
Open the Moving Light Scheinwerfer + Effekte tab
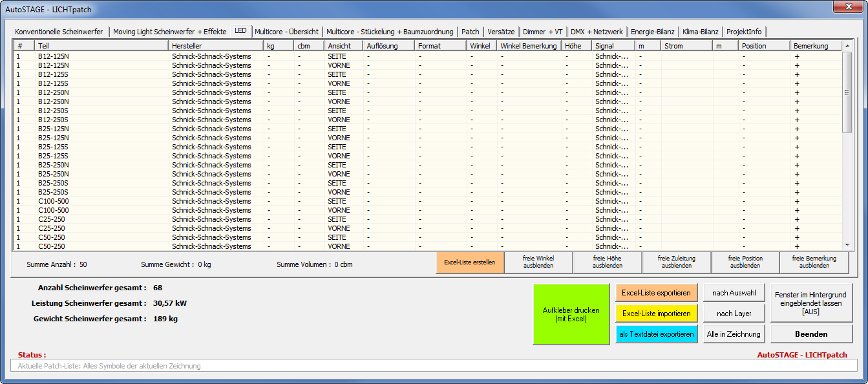169,32
